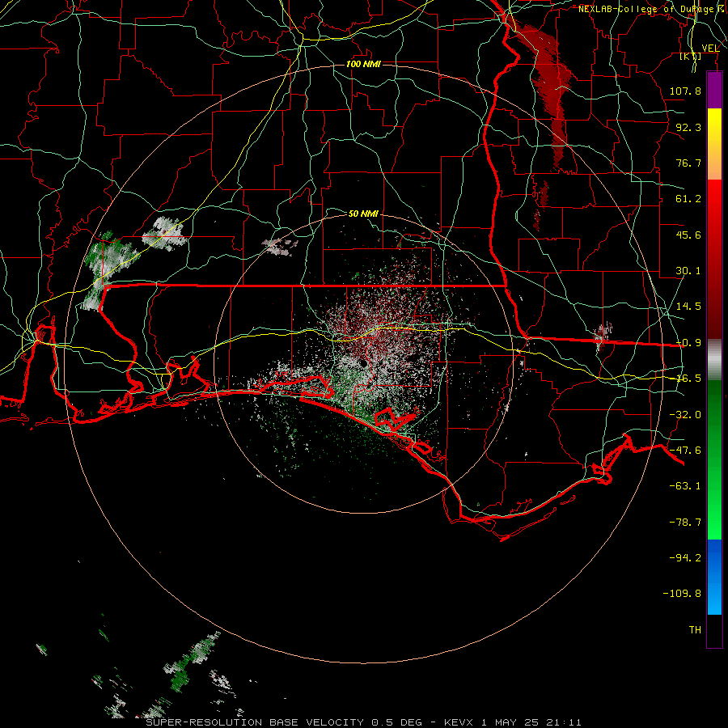Click the 0.5 DEG elevation text
This screenshot has width=728, height=728.
coord(396,722)
